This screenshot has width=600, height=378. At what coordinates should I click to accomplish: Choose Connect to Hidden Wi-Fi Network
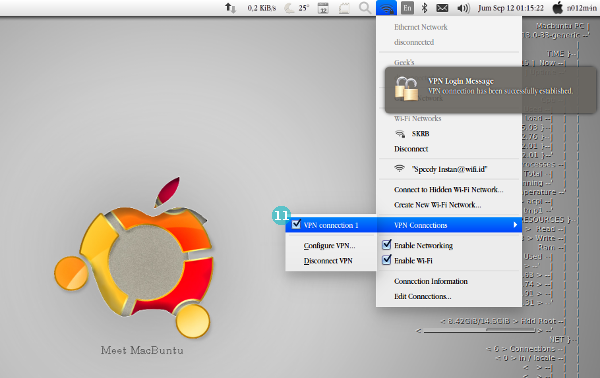click(x=448, y=189)
